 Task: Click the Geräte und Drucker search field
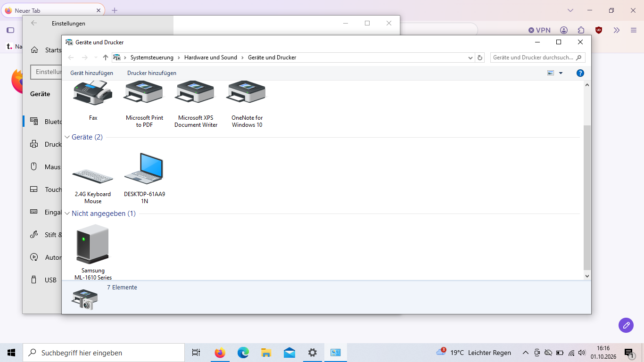pos(537,58)
